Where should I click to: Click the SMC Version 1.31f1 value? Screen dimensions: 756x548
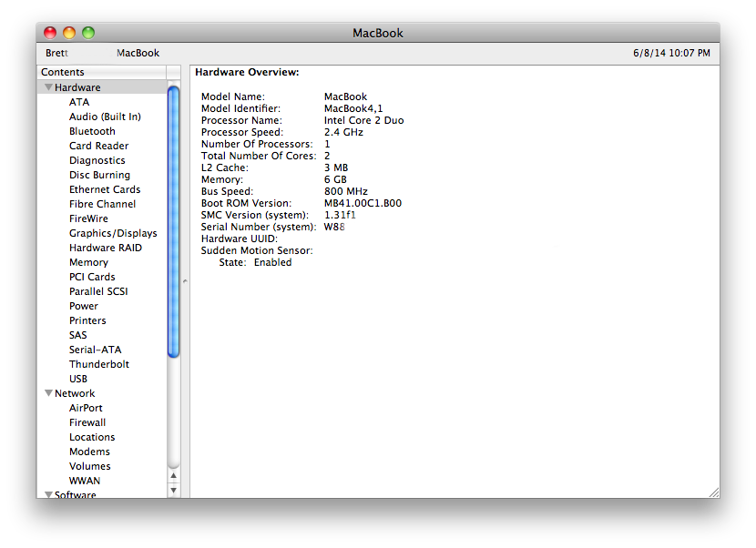click(x=340, y=215)
